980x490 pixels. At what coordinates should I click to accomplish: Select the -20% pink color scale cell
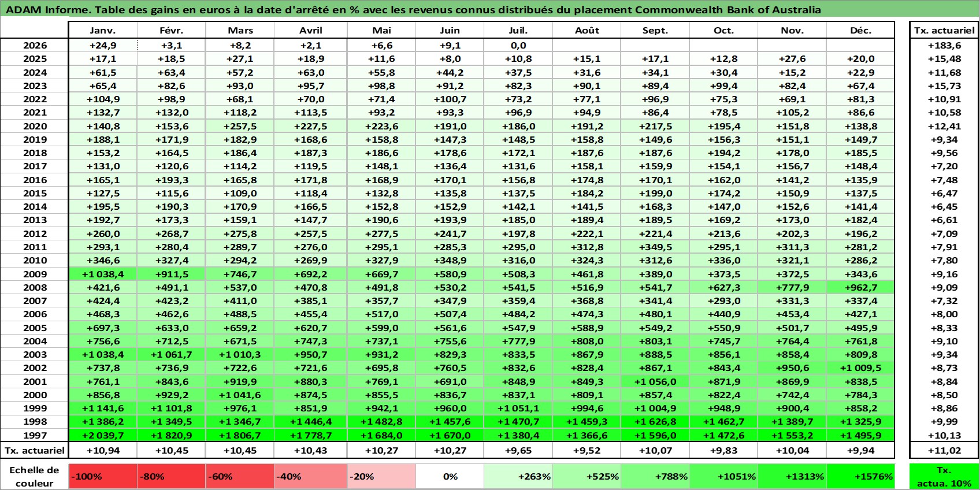point(381,476)
